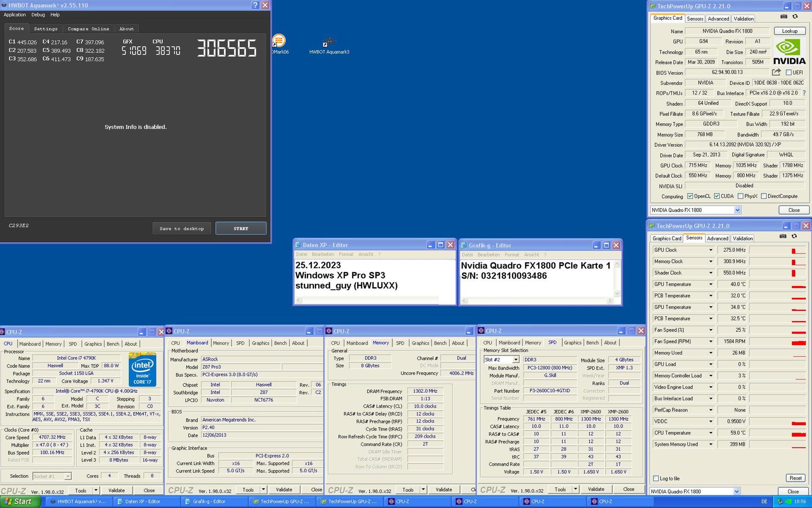
Task: Open the GPU Clock sensor dropdown arrow
Action: (x=710, y=250)
